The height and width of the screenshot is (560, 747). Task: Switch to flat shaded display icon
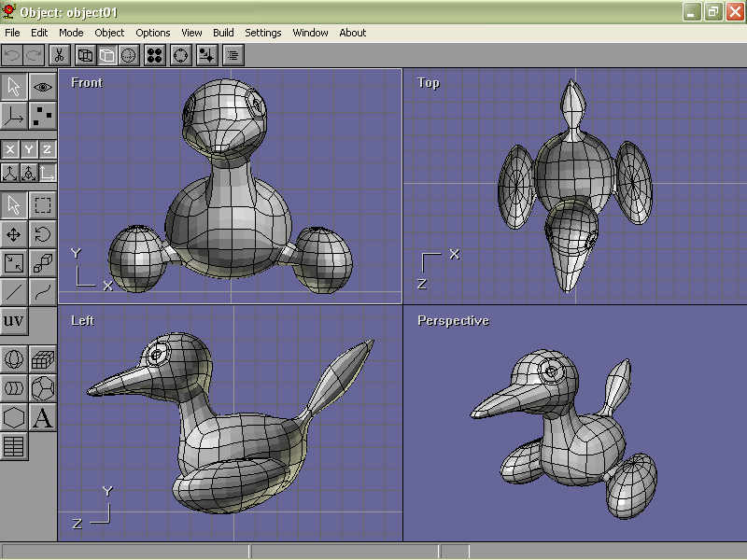[107, 55]
